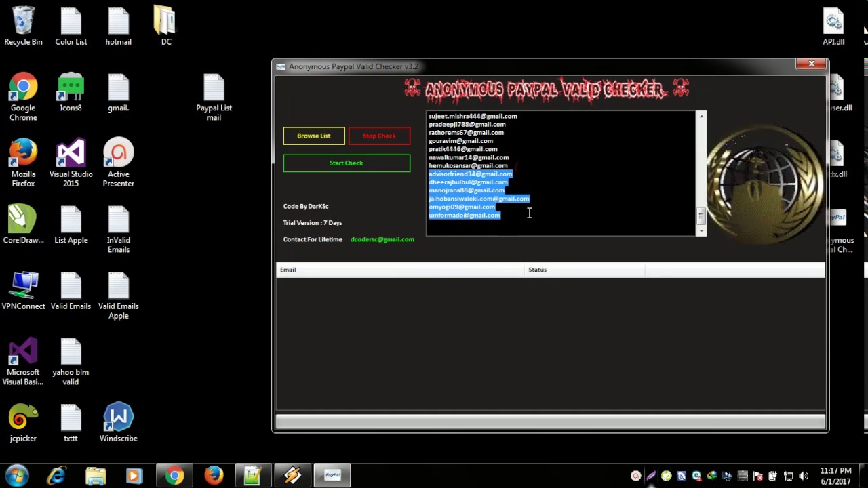Viewport: 868px width, 488px height.
Task: Select the txttt file icon
Action: tap(71, 423)
